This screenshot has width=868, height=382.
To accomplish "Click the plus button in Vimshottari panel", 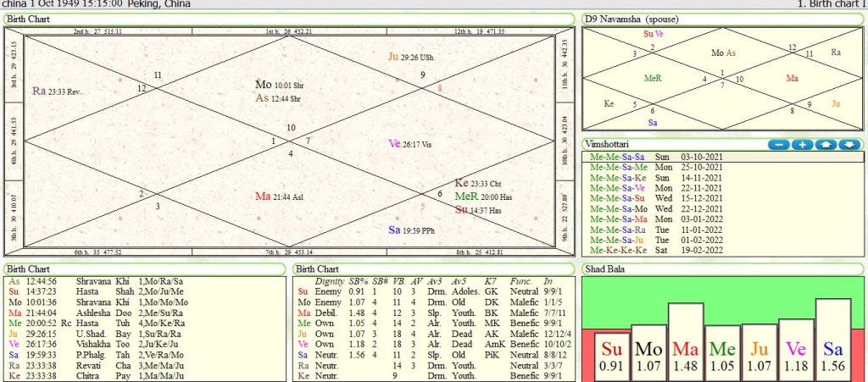I will [802, 145].
